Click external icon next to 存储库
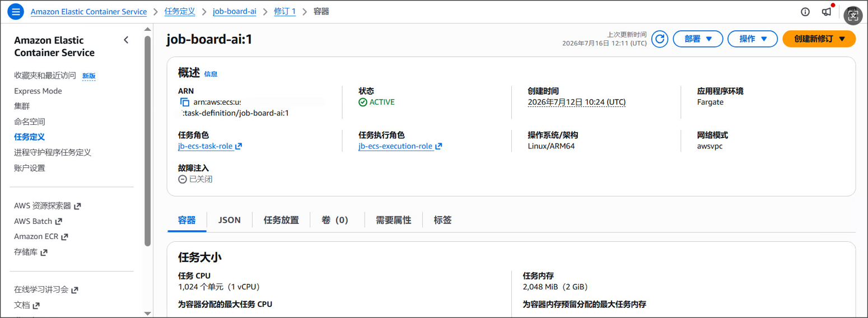 tap(44, 252)
